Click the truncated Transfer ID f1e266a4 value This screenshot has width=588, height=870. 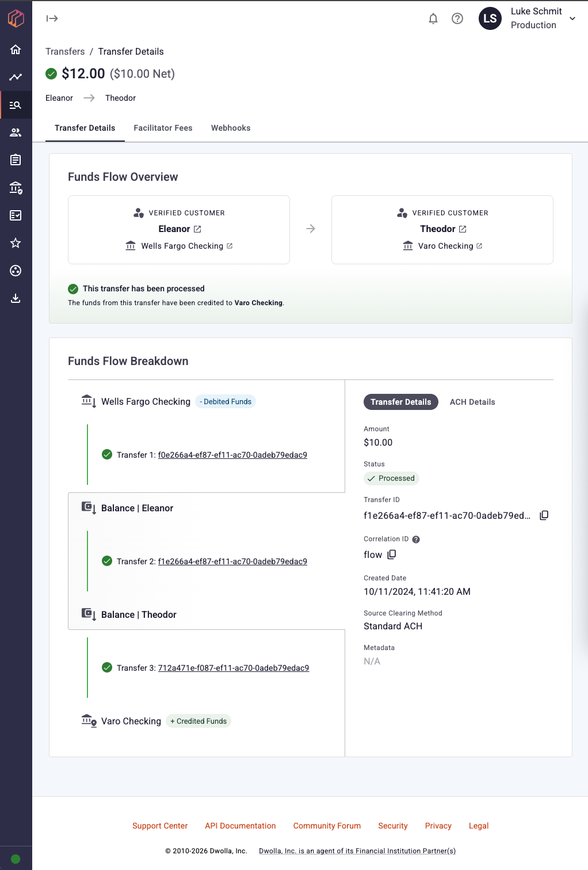pyautogui.click(x=447, y=516)
